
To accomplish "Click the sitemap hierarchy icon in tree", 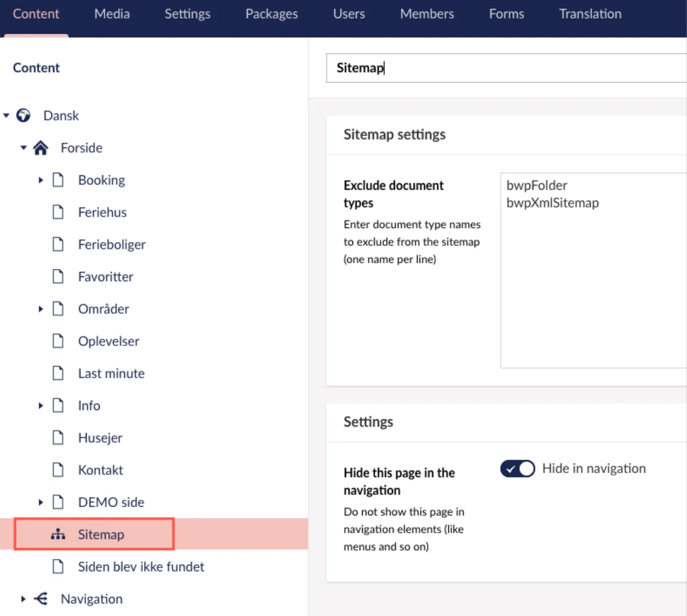I will tap(58, 534).
